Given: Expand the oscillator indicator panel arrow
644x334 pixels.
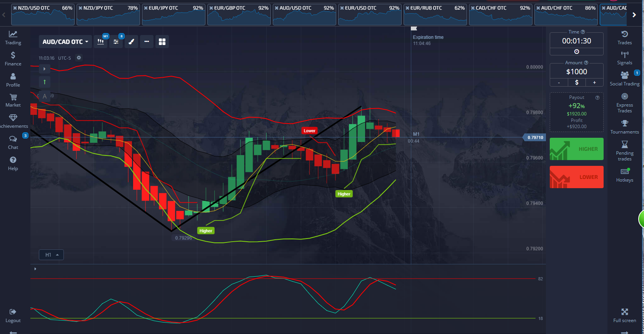Looking at the screenshot, I should [x=35, y=269].
